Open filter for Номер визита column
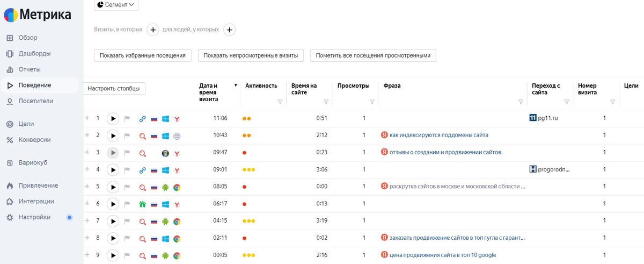 click(613, 102)
